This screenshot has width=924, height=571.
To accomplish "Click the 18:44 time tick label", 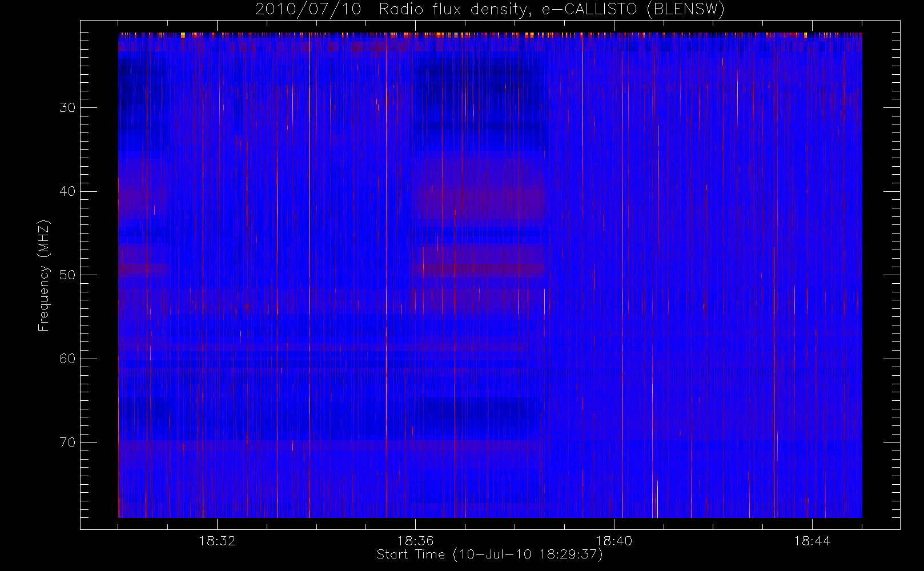I will [812, 541].
